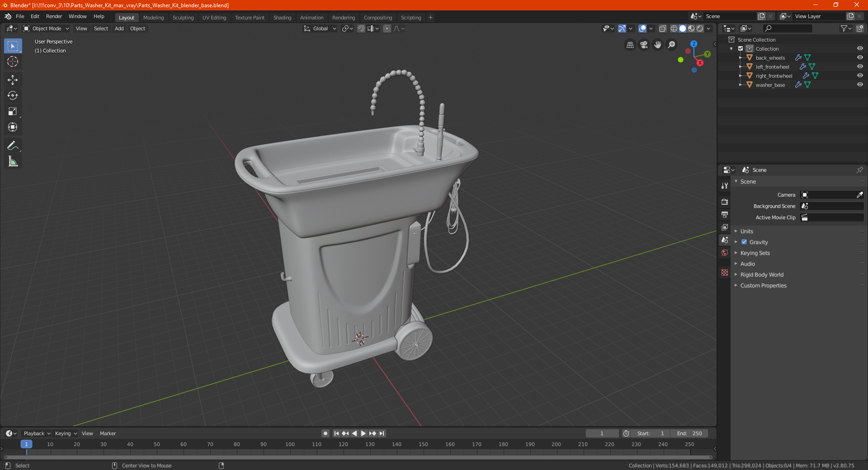Open the timeline Marker menu
Image resolution: width=868 pixels, height=470 pixels.
108,433
